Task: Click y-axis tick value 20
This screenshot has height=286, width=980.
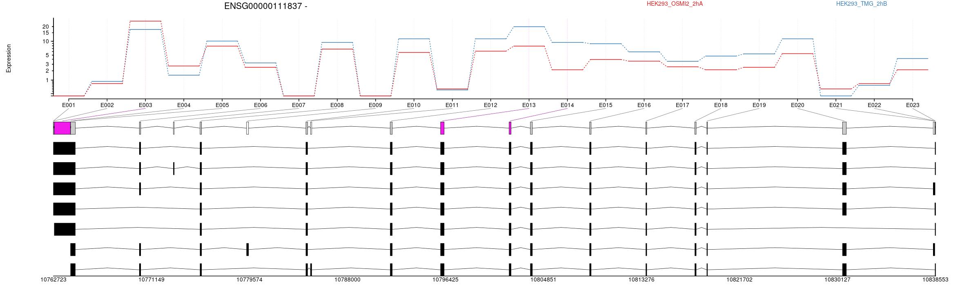Action: click(46, 27)
